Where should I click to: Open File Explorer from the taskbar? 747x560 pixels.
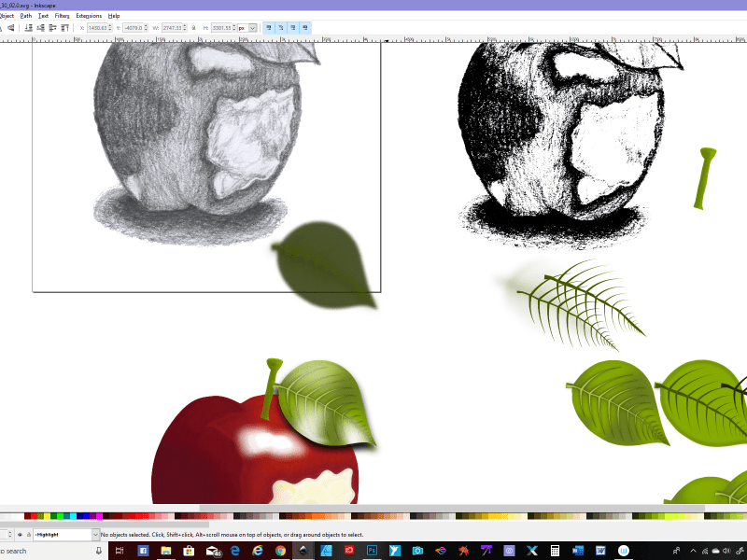coord(166,552)
